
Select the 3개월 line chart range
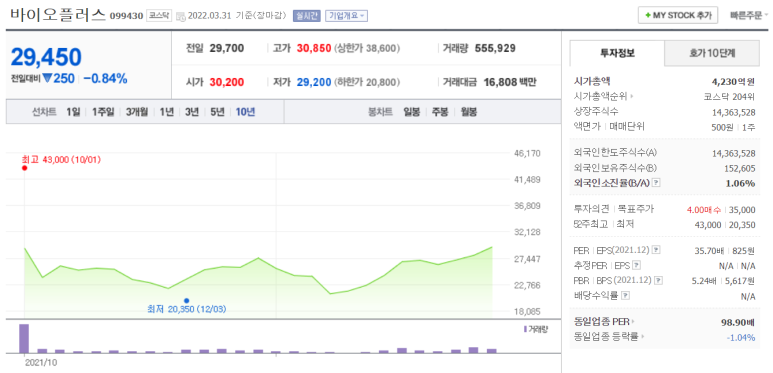(x=137, y=112)
